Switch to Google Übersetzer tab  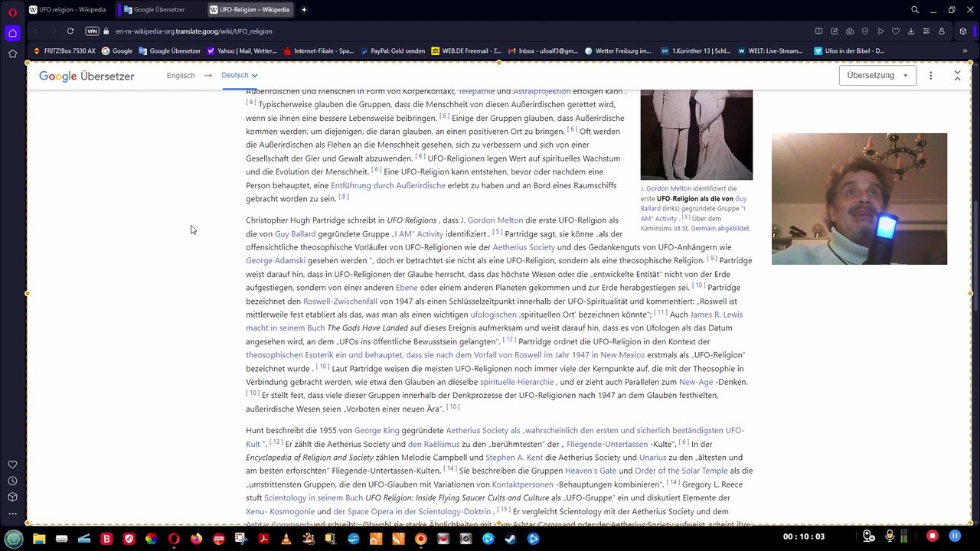159,10
